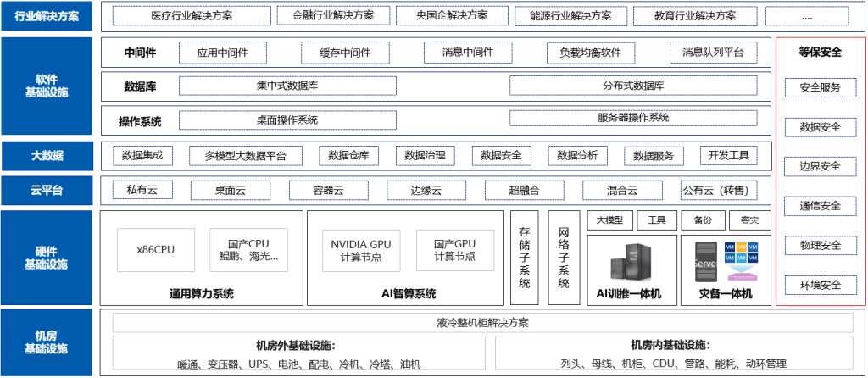Open the 行业解决方案 blue side label
The image size is (868, 378).
point(47,15)
